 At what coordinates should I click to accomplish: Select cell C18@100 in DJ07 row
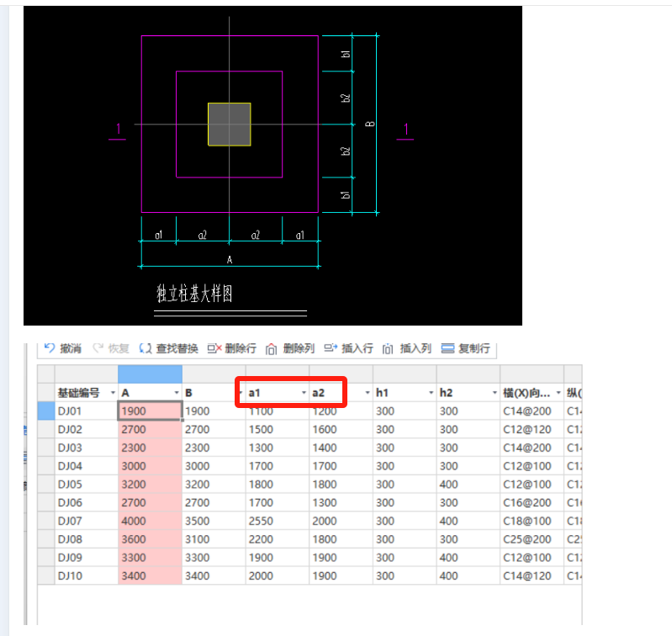coord(532,521)
